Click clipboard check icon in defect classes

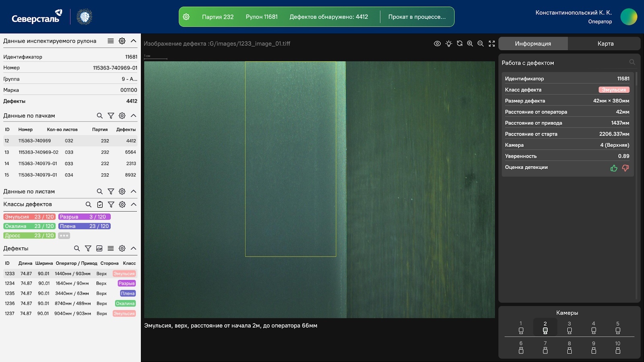(x=100, y=204)
